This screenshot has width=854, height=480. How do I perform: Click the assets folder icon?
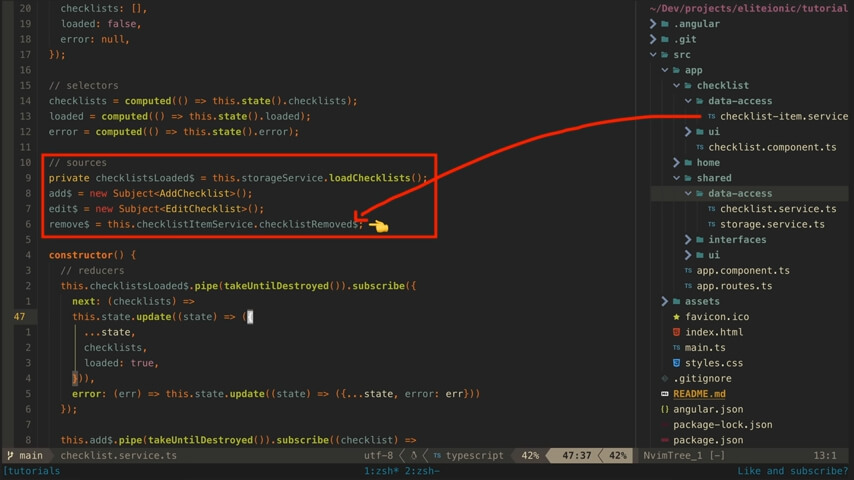pos(676,301)
